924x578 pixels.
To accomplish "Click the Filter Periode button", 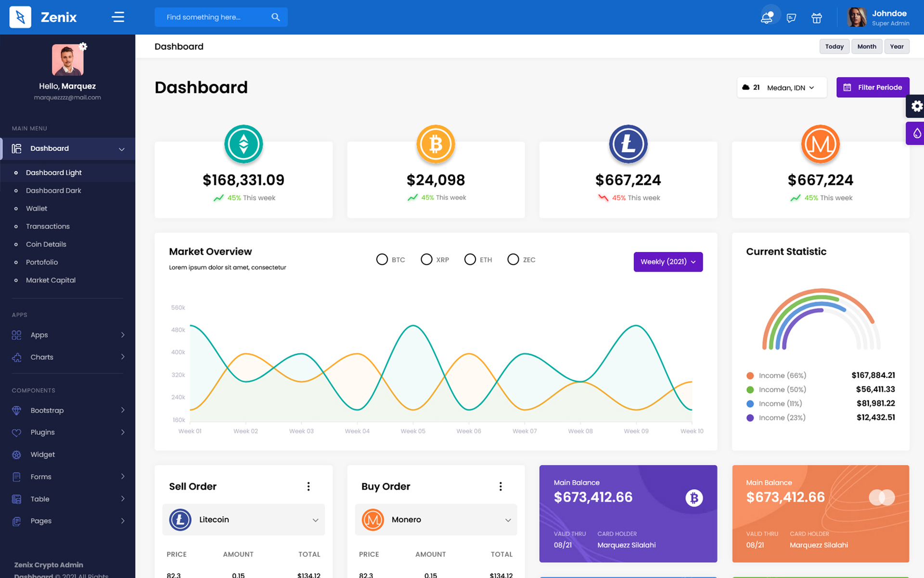I will [x=873, y=88].
